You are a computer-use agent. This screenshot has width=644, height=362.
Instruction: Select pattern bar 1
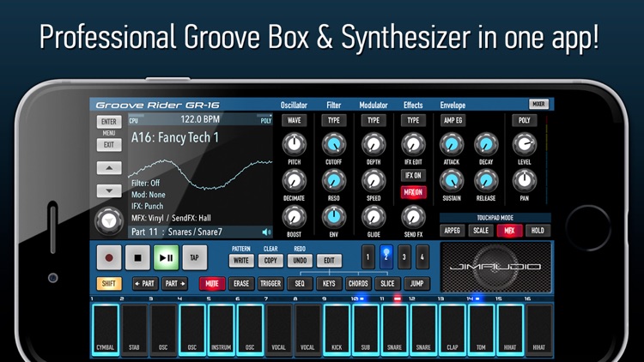368,257
